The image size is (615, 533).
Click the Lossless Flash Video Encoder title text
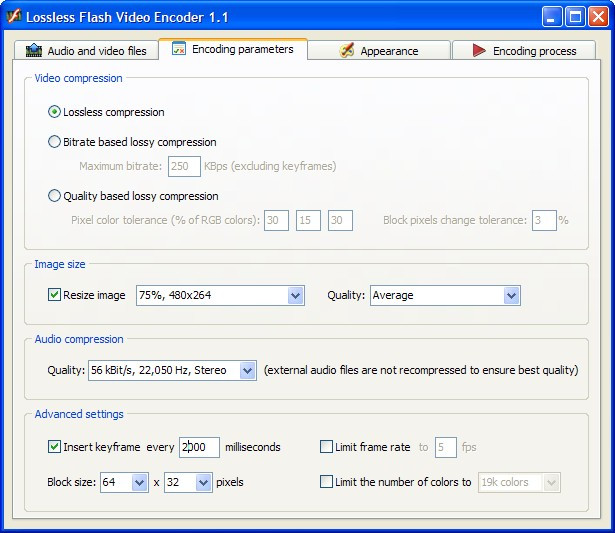coord(127,17)
